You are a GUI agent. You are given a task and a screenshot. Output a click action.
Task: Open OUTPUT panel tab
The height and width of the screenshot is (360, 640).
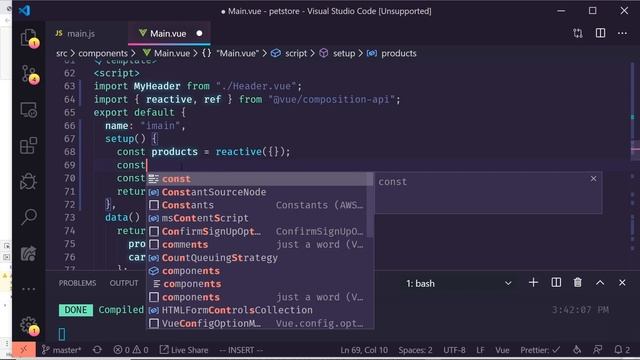[x=124, y=283]
